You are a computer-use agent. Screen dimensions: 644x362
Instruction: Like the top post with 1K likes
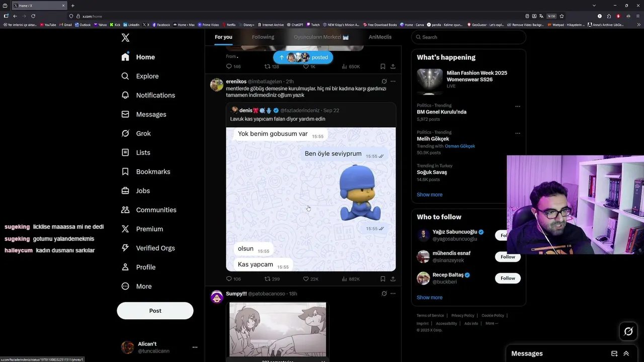click(x=309, y=66)
